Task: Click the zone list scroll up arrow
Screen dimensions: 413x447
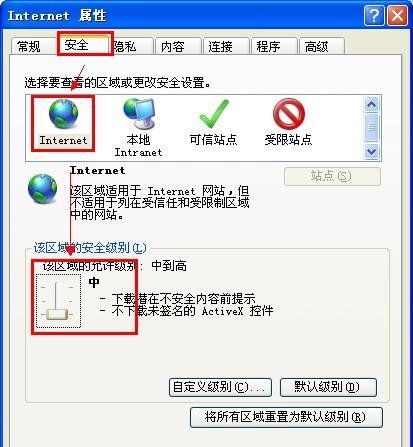Action: pyautogui.click(x=371, y=105)
